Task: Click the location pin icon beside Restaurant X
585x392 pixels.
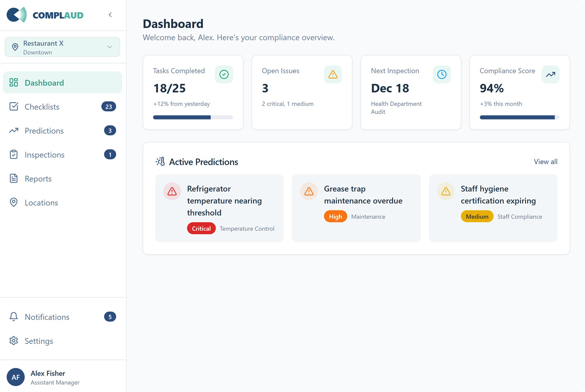Action: [x=15, y=47]
